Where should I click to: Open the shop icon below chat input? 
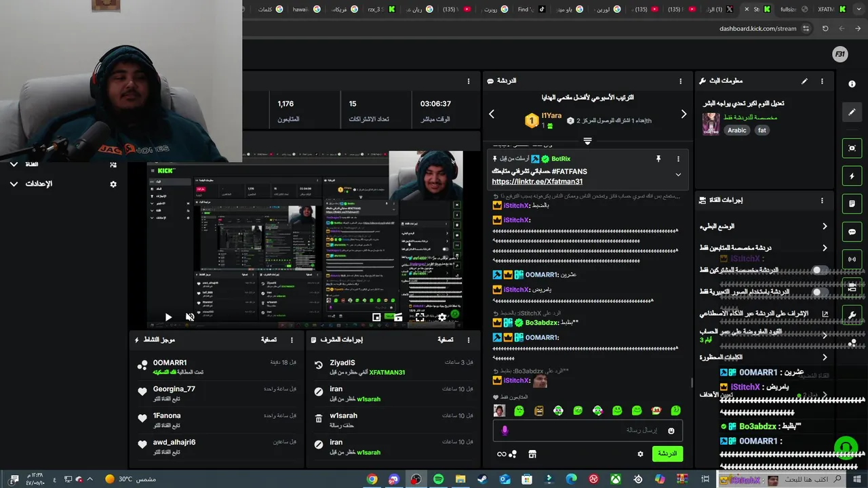(532, 454)
